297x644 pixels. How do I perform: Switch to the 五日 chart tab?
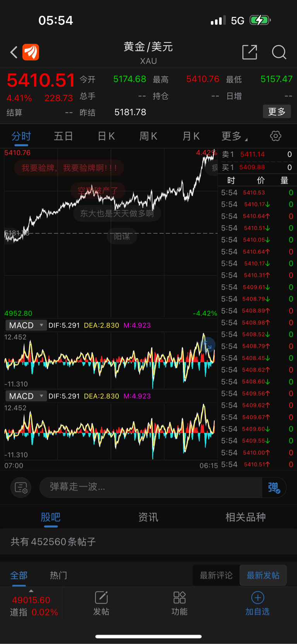coord(63,136)
